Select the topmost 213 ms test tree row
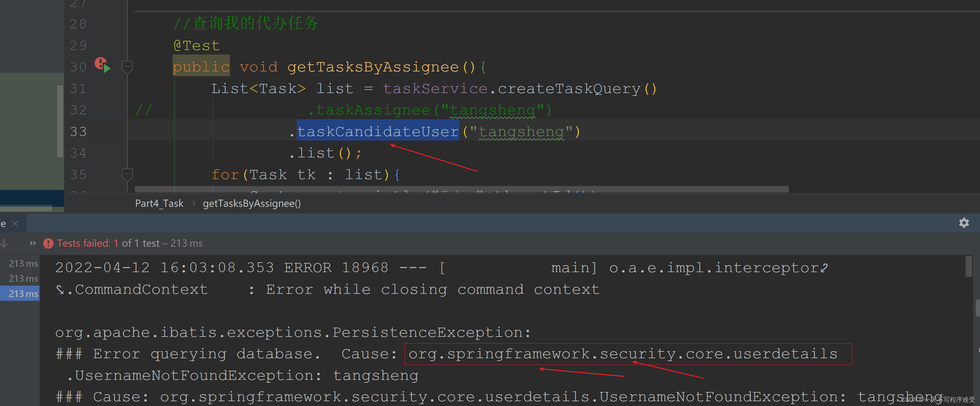The width and height of the screenshot is (980, 406). coord(23,263)
